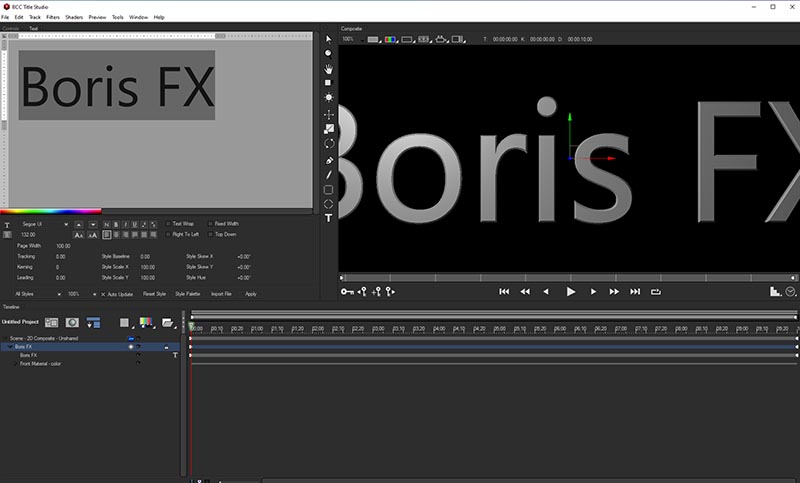Image resolution: width=800 pixels, height=483 pixels.
Task: Select the pen tool
Action: [329, 160]
